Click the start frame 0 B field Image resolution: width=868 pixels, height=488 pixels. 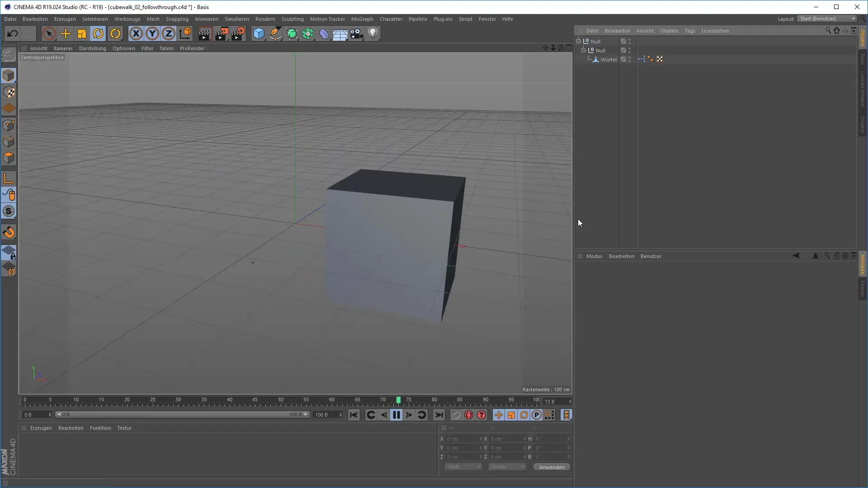click(38, 414)
